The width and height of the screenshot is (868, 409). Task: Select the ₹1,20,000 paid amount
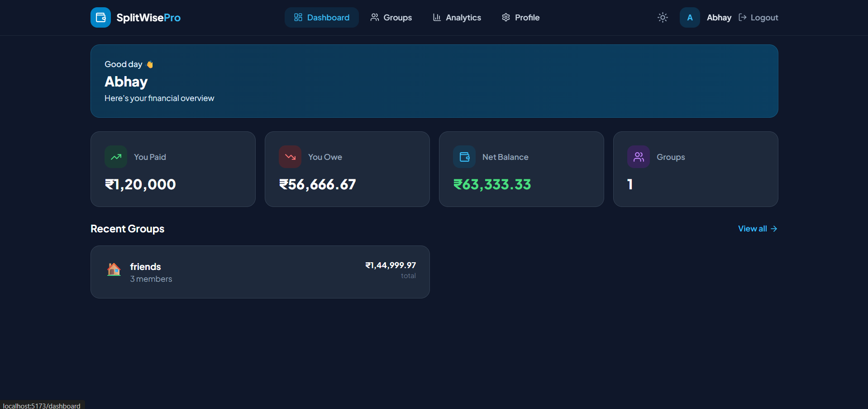pos(140,184)
